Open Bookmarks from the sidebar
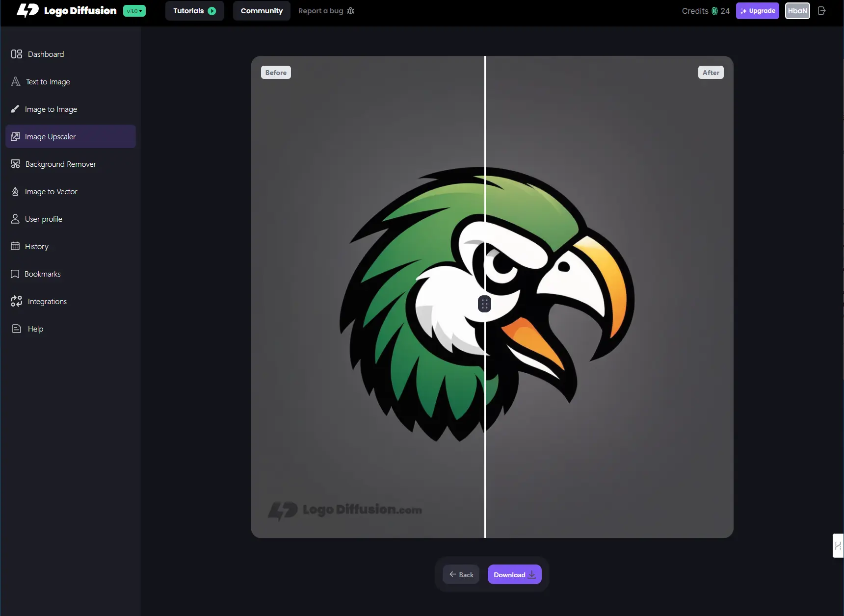The height and width of the screenshot is (616, 844). click(71, 274)
